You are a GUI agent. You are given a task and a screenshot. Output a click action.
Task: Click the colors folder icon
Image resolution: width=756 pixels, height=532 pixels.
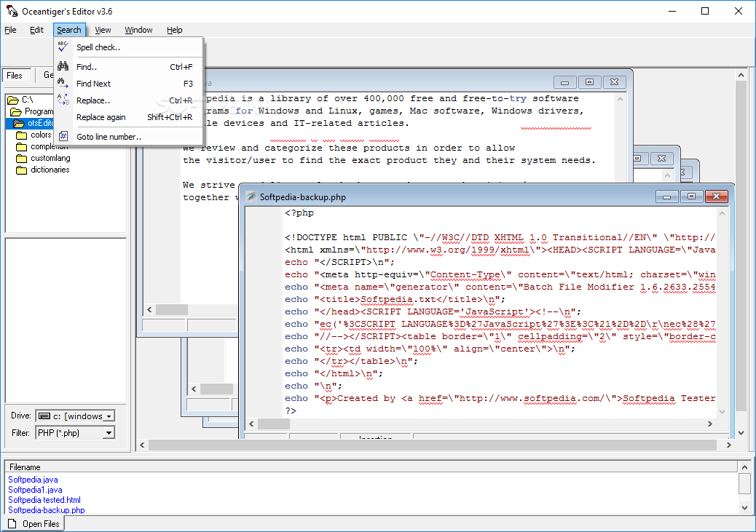tap(22, 135)
